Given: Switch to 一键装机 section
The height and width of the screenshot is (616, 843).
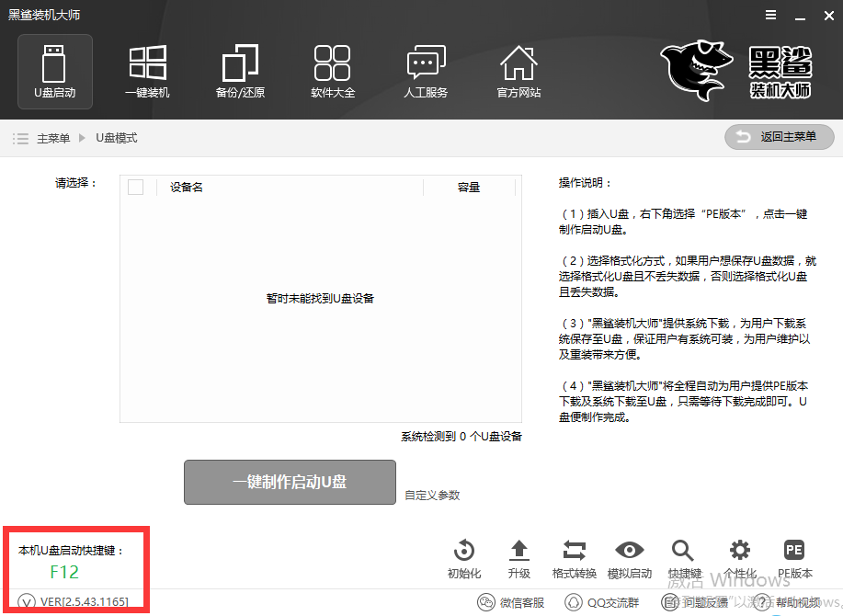Looking at the screenshot, I should [147, 72].
